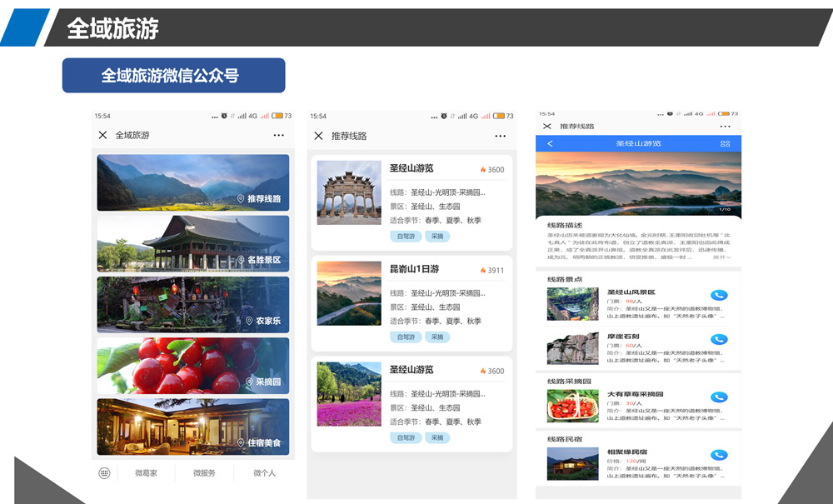Open 相聚缘民宿 title link
Screen dimensions: 833x504
(627, 452)
